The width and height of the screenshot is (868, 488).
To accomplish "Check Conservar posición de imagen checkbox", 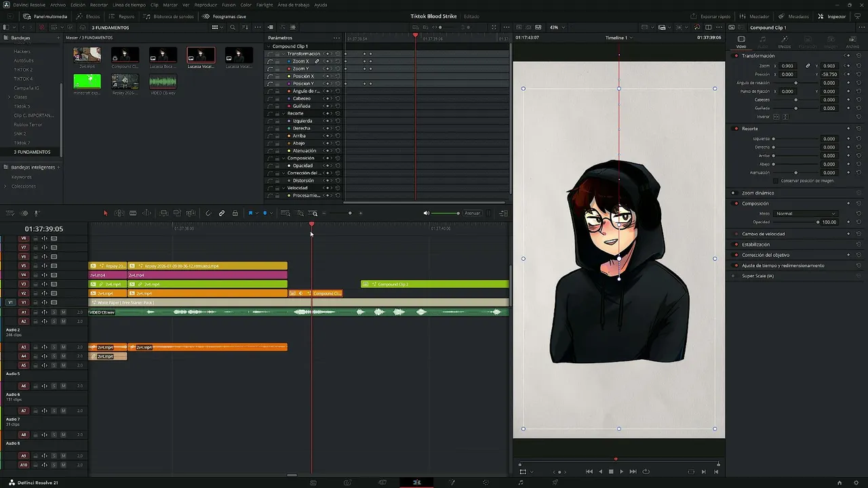I will click(776, 181).
